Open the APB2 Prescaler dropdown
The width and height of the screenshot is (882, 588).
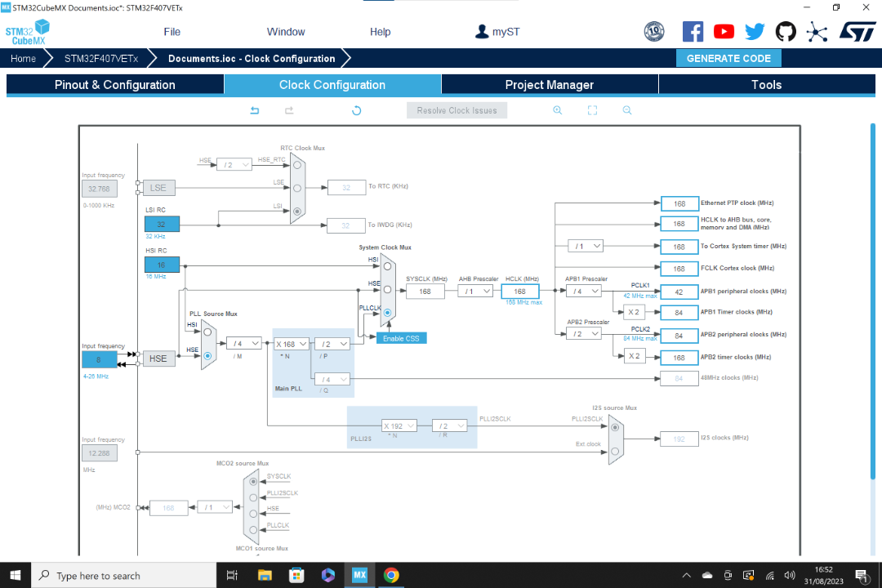583,334
